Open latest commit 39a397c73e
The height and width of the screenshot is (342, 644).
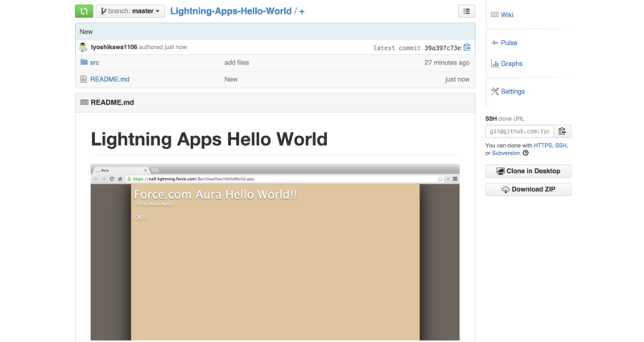[442, 48]
